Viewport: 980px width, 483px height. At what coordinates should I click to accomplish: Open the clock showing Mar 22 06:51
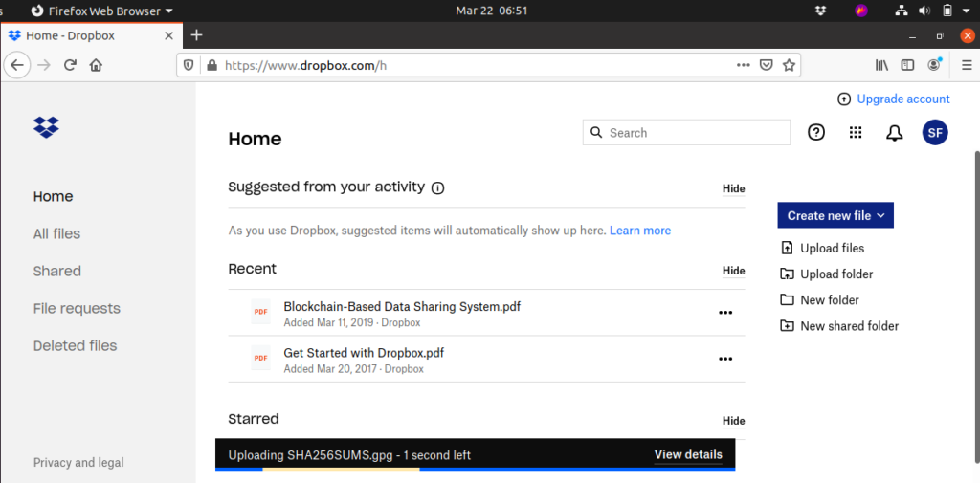click(x=492, y=11)
